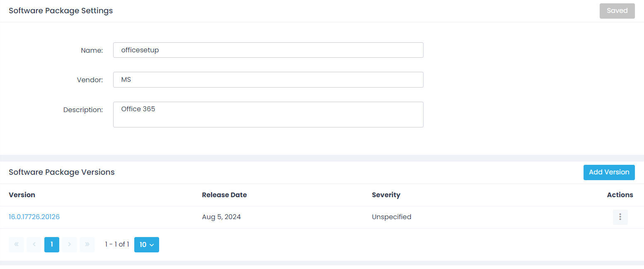Image resolution: width=644 pixels, height=269 pixels.
Task: Click inside the Vendor field showing MS
Action: point(268,79)
